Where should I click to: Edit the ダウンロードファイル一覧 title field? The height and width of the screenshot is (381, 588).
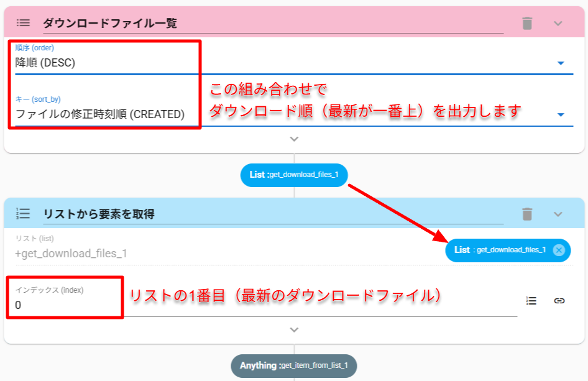click(x=272, y=24)
